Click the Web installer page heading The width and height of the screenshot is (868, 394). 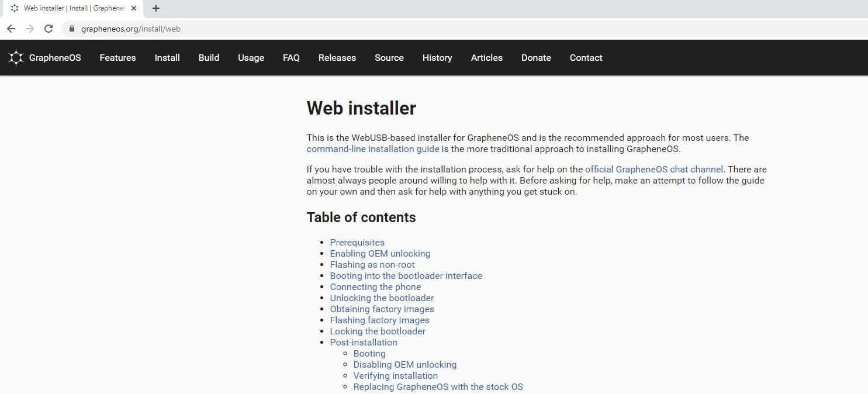361,108
